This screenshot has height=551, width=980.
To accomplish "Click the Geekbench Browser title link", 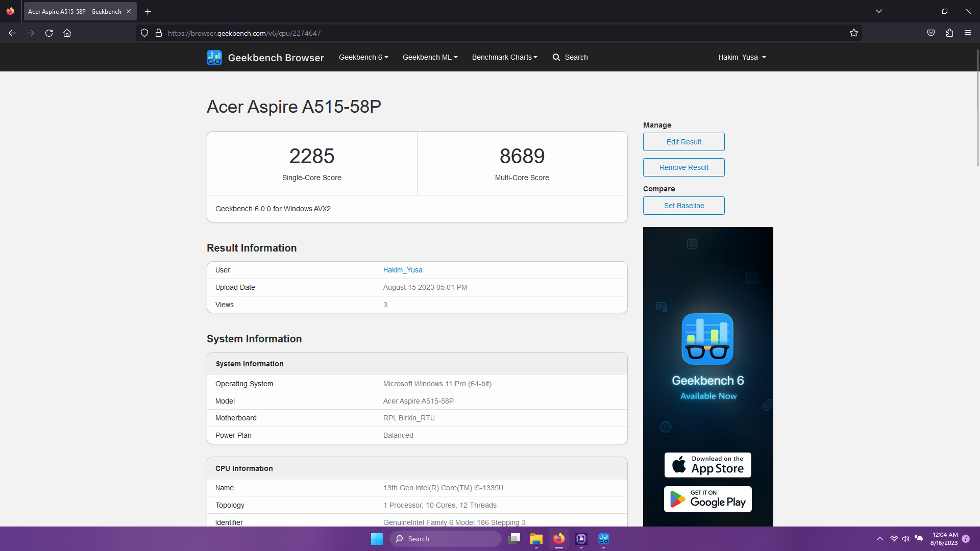I will [x=276, y=58].
